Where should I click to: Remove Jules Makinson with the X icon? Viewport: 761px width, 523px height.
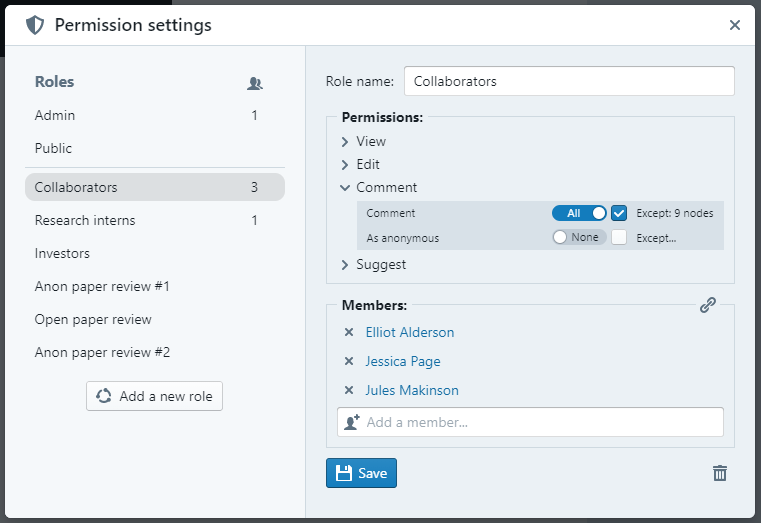tap(348, 390)
